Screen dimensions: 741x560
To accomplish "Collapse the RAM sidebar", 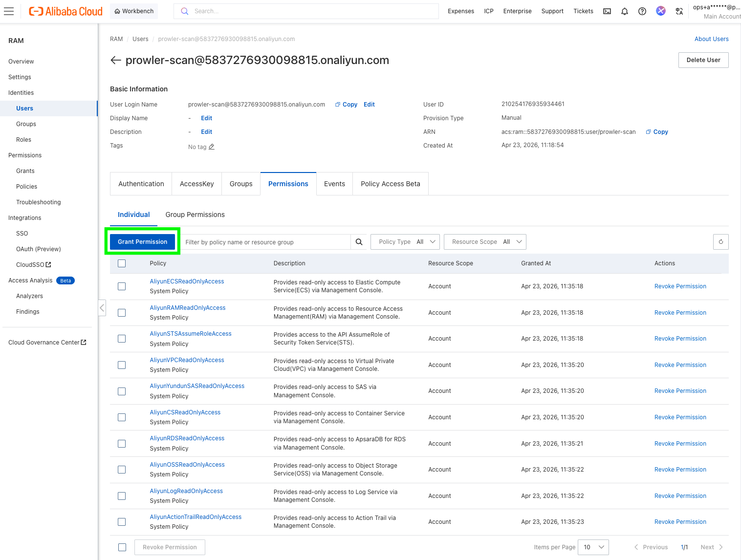I will [102, 308].
